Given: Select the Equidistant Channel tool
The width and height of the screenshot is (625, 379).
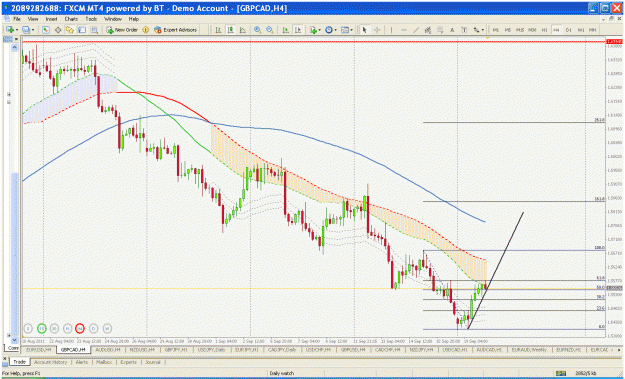Looking at the screenshot, I should click(x=428, y=30).
